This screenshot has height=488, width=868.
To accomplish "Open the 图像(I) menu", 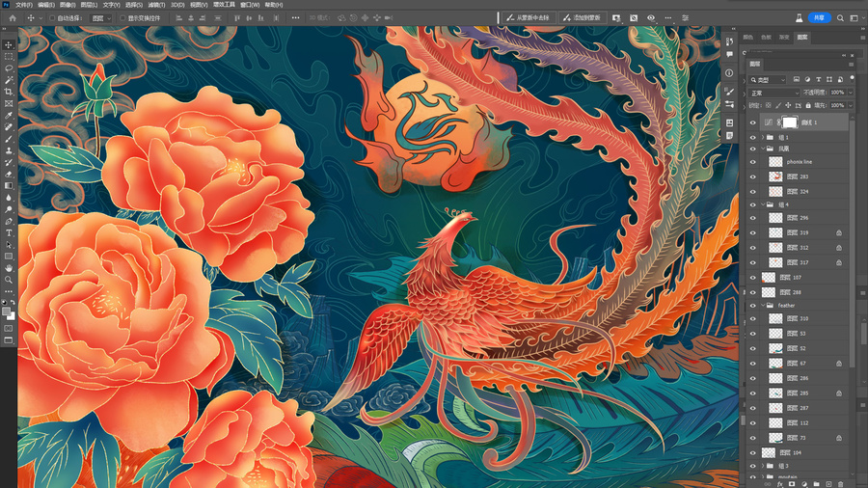I will tap(68, 5).
